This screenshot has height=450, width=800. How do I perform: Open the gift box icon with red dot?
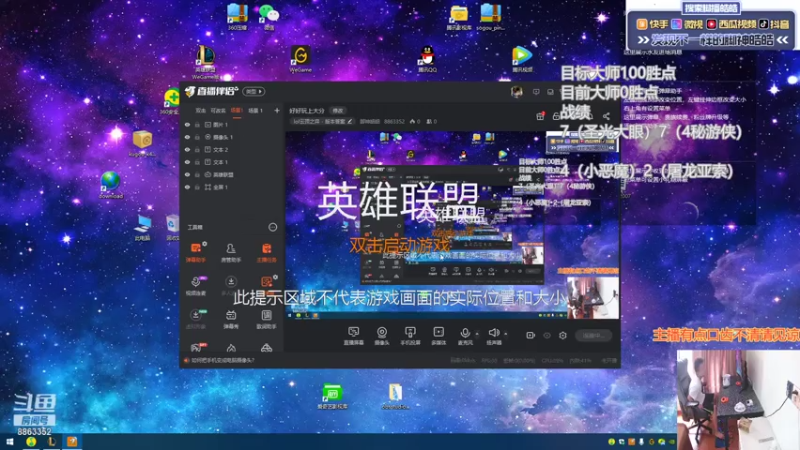pos(540,116)
